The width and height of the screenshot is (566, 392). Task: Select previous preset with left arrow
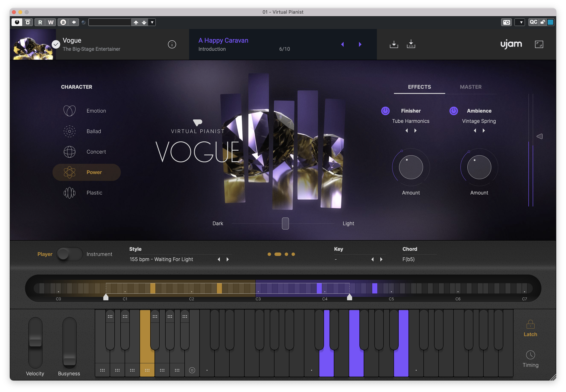pyautogui.click(x=342, y=44)
